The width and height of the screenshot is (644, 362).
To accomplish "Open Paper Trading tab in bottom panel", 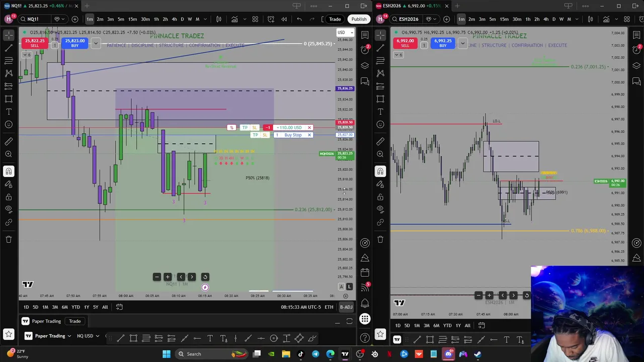I will click(x=46, y=321).
